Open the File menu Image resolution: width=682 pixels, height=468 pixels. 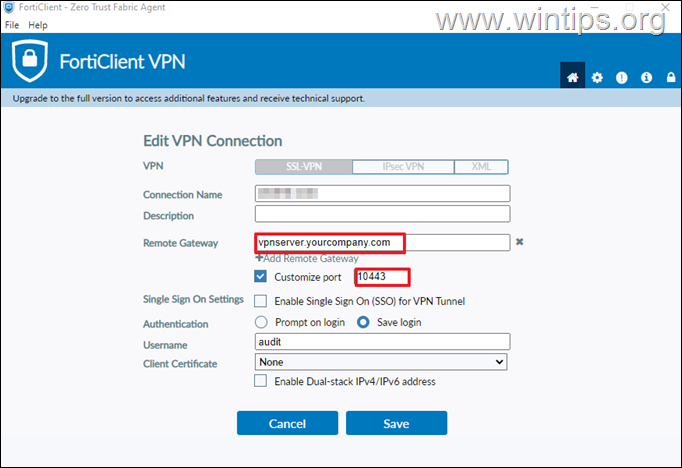pos(12,25)
